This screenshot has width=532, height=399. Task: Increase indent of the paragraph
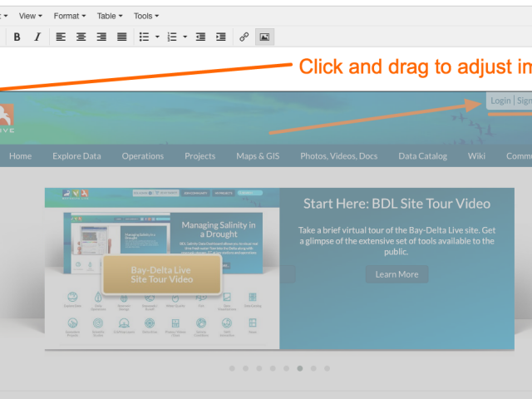tap(221, 37)
